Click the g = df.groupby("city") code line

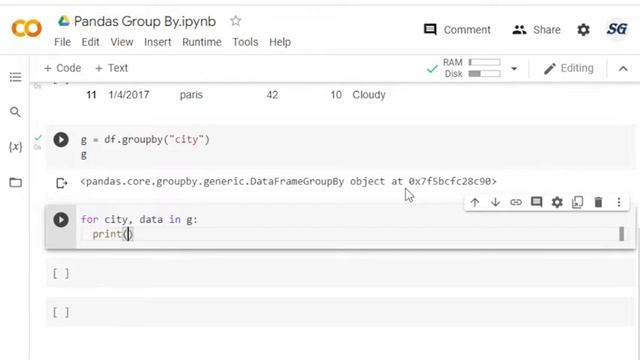145,140
